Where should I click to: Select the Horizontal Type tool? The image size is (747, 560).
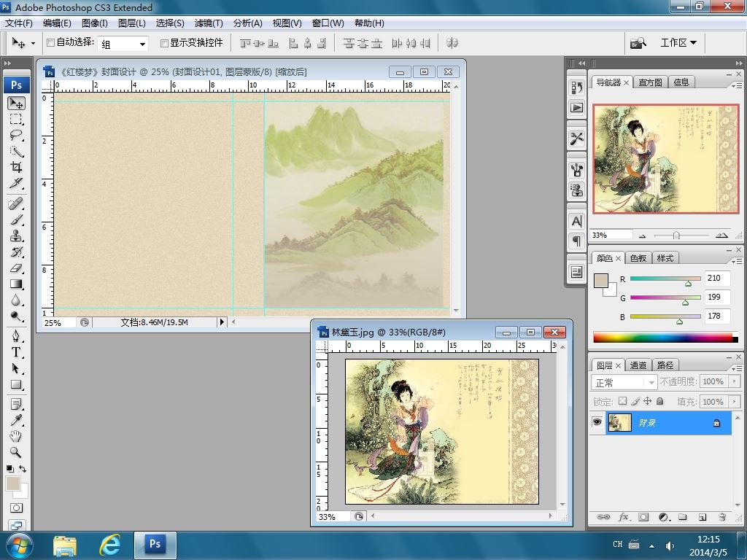click(16, 352)
